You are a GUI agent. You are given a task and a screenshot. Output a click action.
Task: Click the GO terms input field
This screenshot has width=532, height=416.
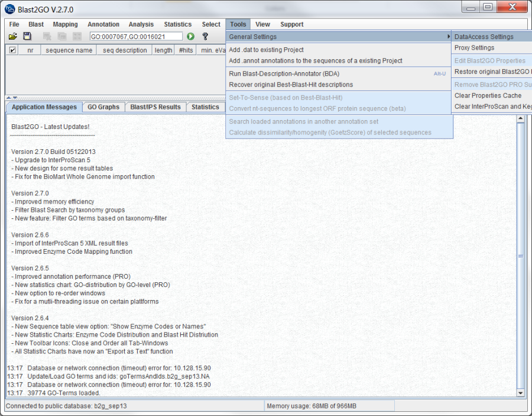click(x=136, y=36)
